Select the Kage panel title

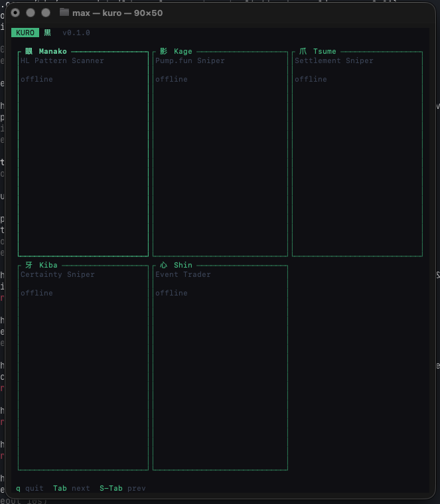pyautogui.click(x=183, y=51)
